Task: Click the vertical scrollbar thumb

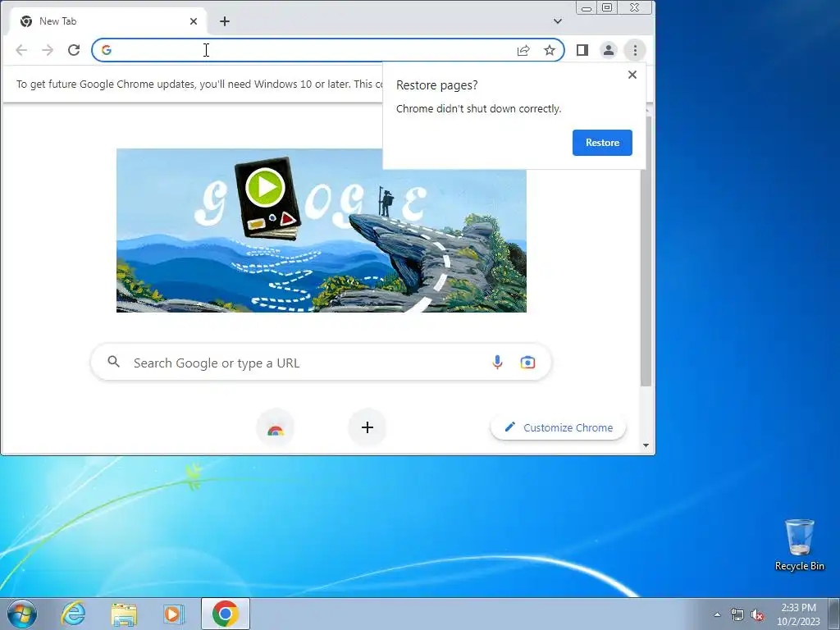Action: 646,250
